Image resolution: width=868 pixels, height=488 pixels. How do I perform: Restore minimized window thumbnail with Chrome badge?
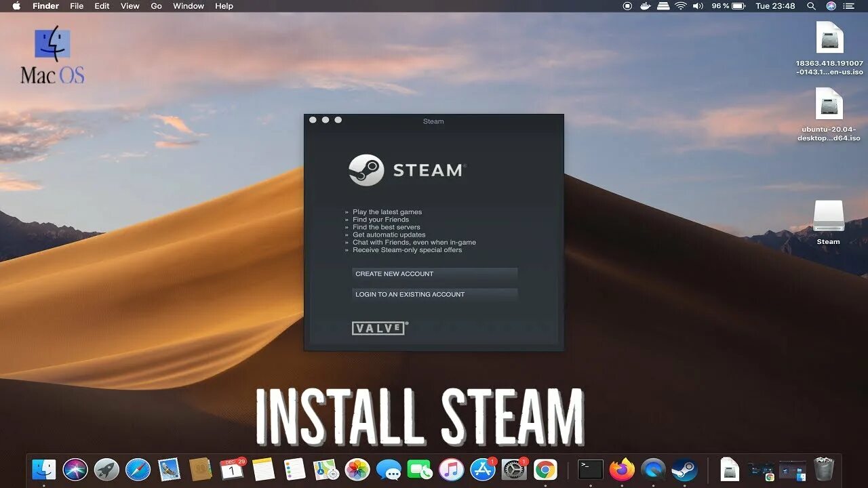[x=761, y=469]
